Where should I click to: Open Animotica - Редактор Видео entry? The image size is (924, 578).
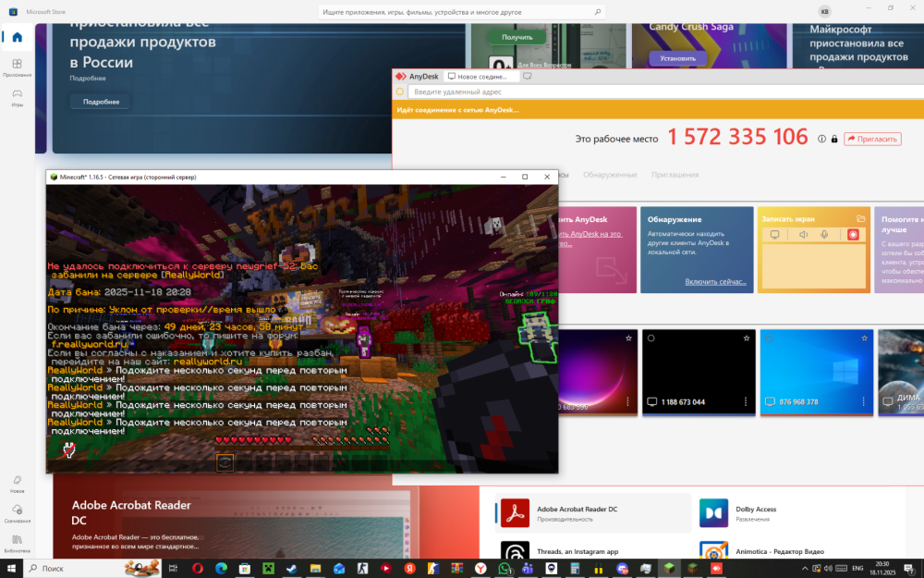(790, 551)
